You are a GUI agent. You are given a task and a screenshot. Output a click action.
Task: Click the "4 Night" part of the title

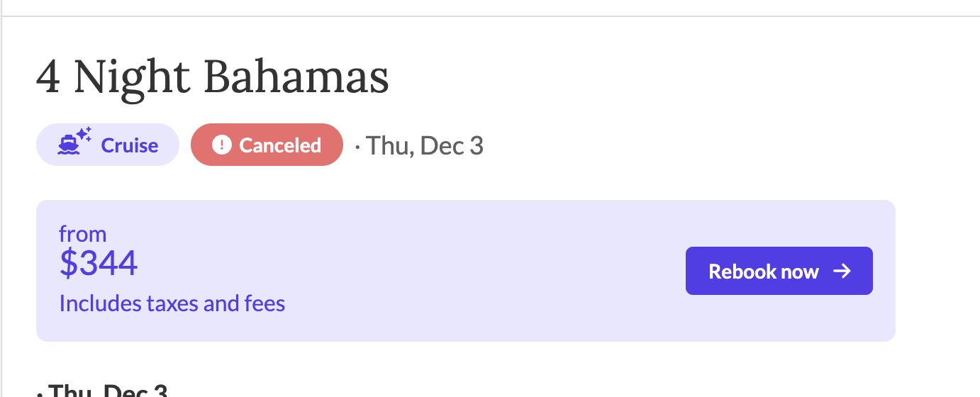pyautogui.click(x=113, y=77)
